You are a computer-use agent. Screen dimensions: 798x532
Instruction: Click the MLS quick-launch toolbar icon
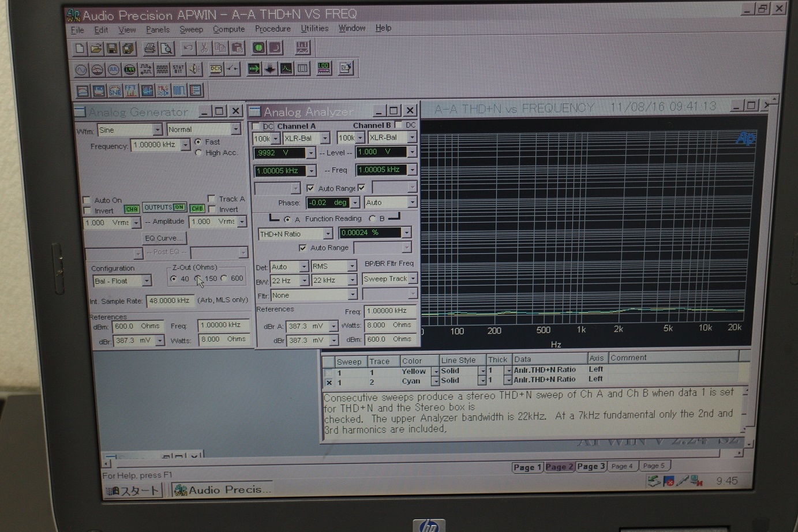click(x=163, y=91)
